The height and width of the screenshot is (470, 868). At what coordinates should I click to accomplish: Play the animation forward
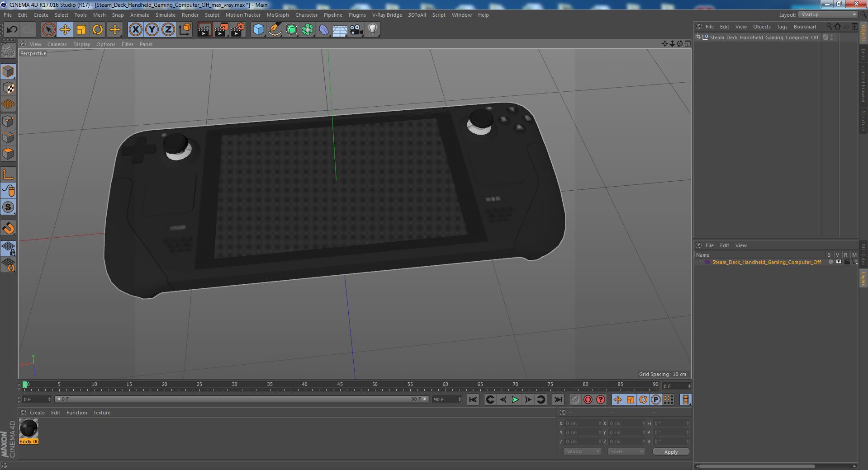point(515,399)
